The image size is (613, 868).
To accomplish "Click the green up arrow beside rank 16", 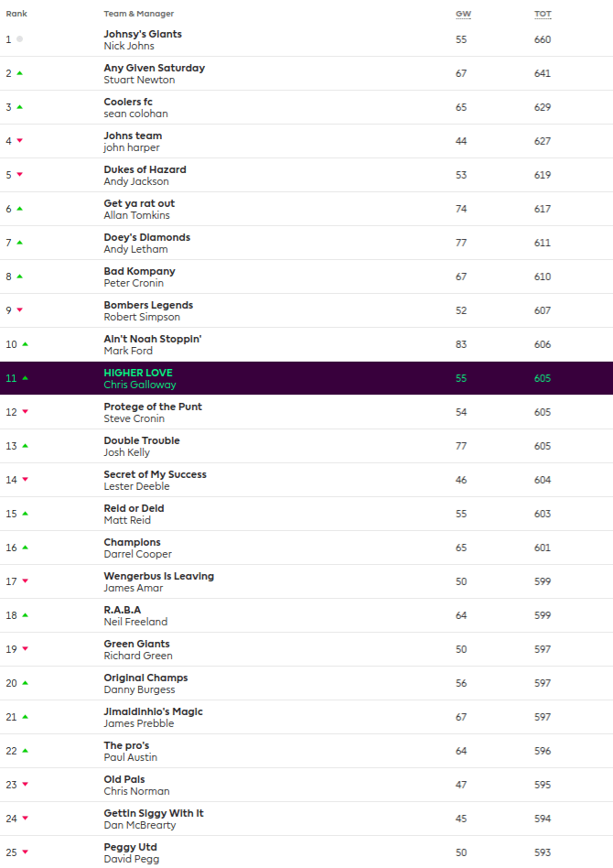I will (x=25, y=548).
